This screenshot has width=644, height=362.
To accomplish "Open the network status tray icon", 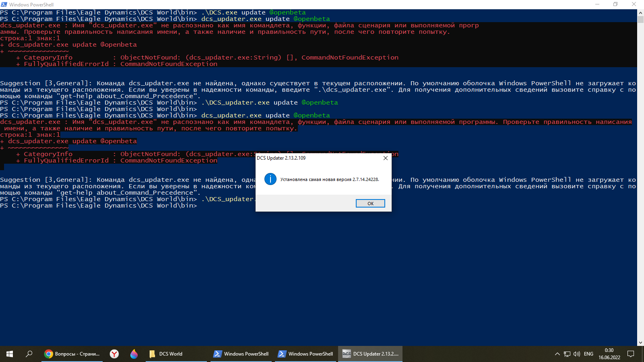I will (567, 354).
